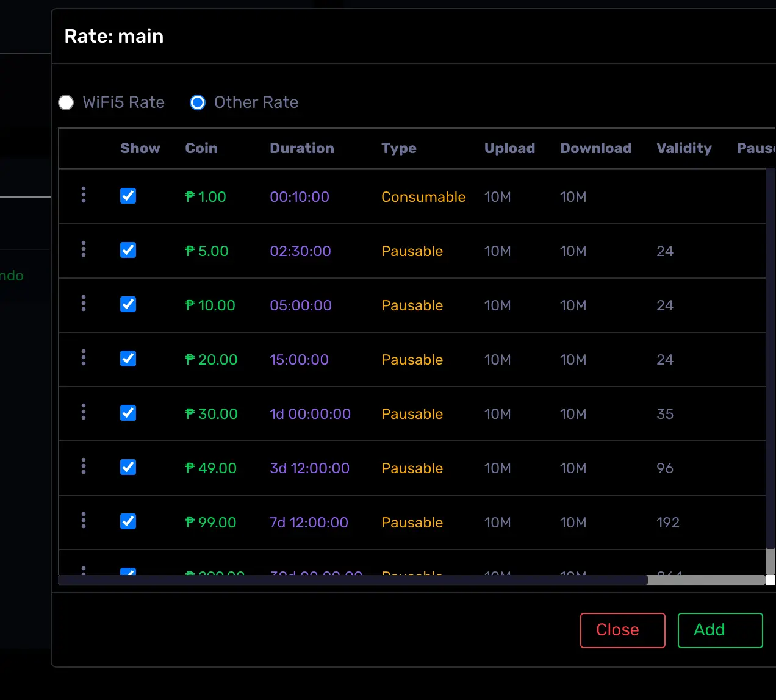Click the Duration column header
The height and width of the screenshot is (700, 776).
pyautogui.click(x=302, y=148)
